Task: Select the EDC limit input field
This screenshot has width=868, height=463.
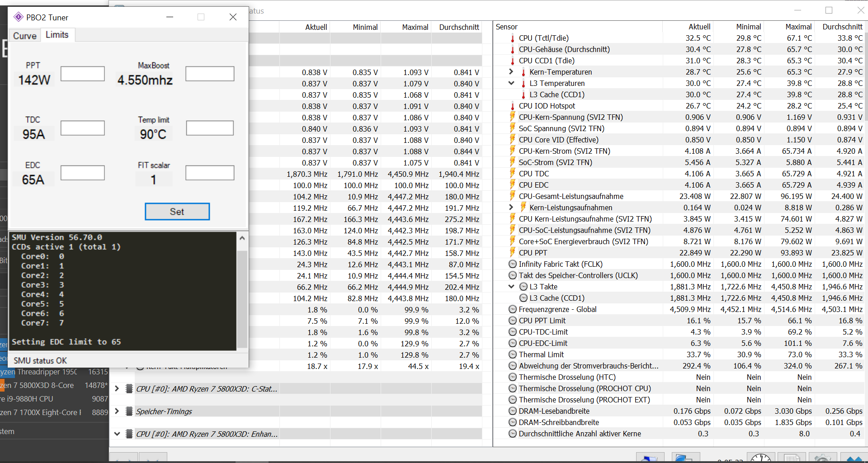Action: coord(83,173)
